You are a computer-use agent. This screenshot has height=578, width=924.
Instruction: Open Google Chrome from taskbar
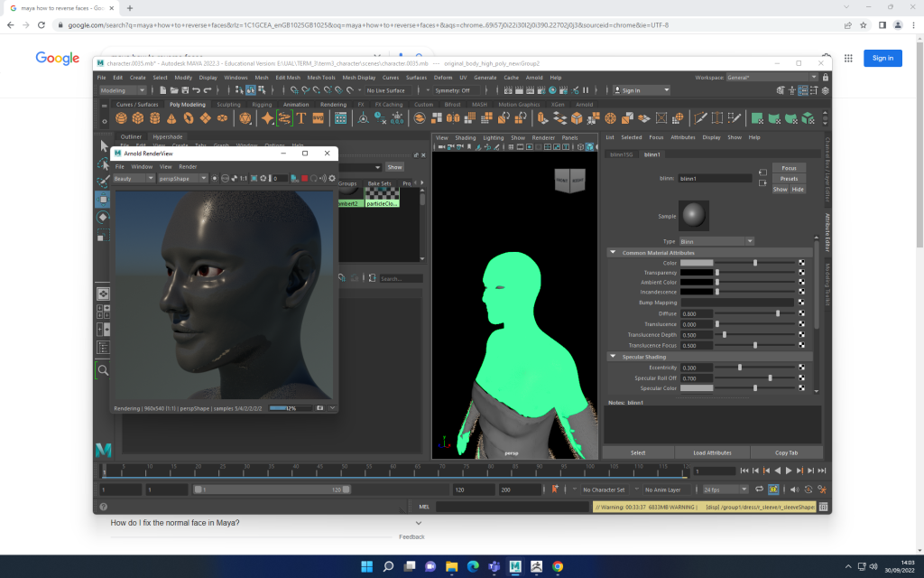click(558, 567)
